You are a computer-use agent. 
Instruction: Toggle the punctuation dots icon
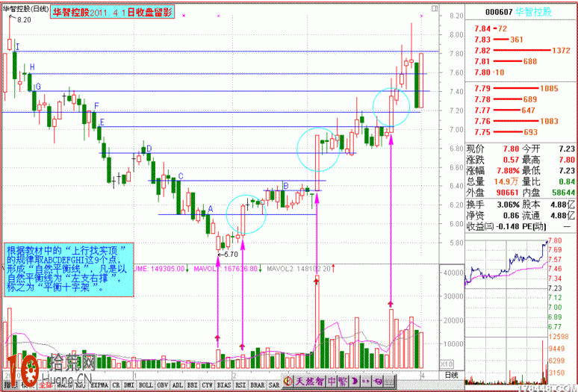click(x=366, y=381)
